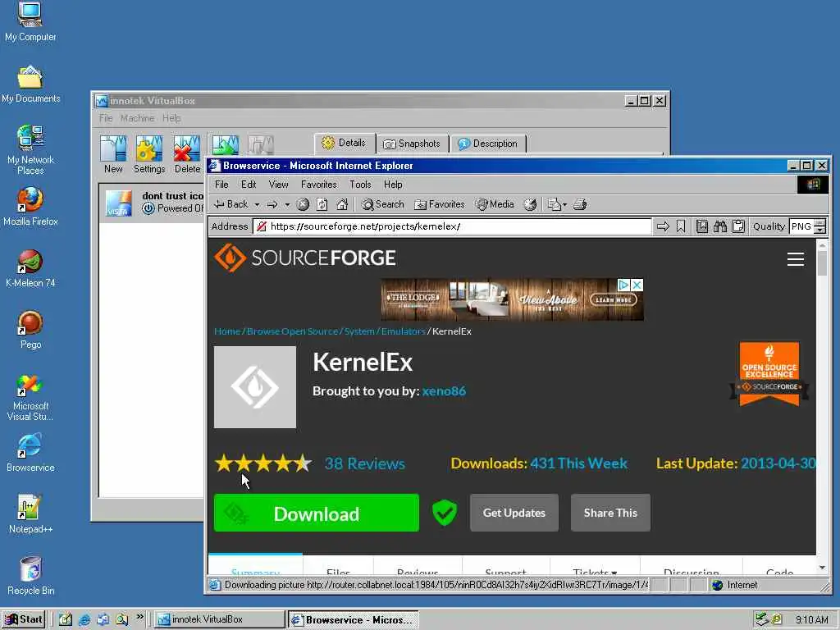Click the bookmark icon beside the address bar
The height and width of the screenshot is (630, 840).
pyautogui.click(x=681, y=226)
